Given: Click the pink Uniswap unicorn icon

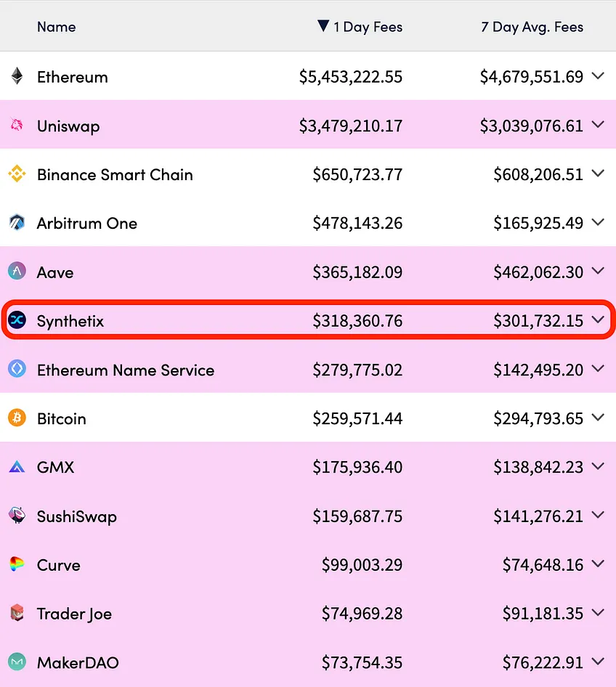Looking at the screenshot, I should click(17, 126).
